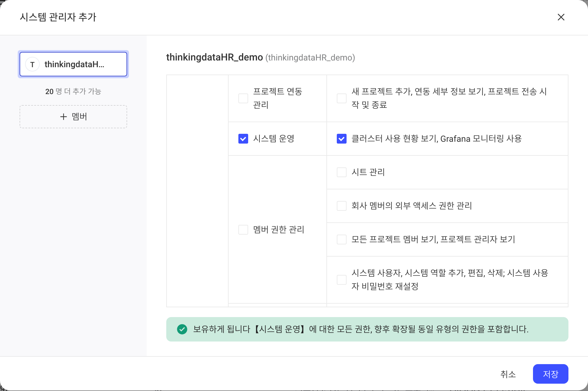The height and width of the screenshot is (391, 588).
Task: Check the 멤버 권한 관리 checkbox
Action: [x=243, y=230]
